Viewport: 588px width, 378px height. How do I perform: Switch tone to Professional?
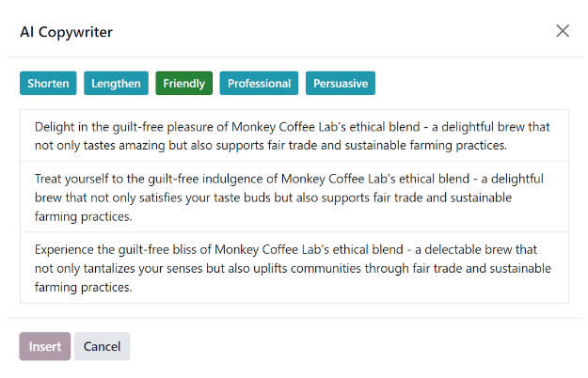pyautogui.click(x=259, y=83)
